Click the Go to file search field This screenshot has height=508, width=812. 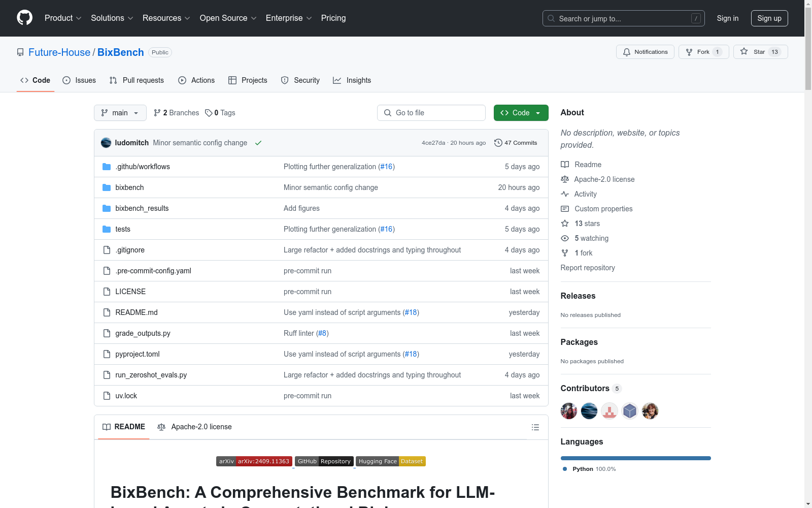point(431,113)
